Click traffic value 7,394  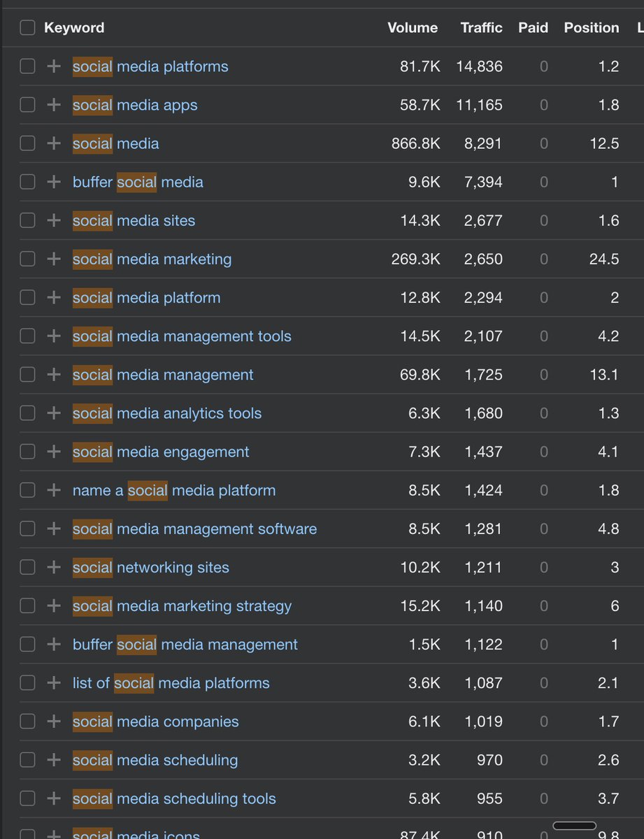pos(483,182)
